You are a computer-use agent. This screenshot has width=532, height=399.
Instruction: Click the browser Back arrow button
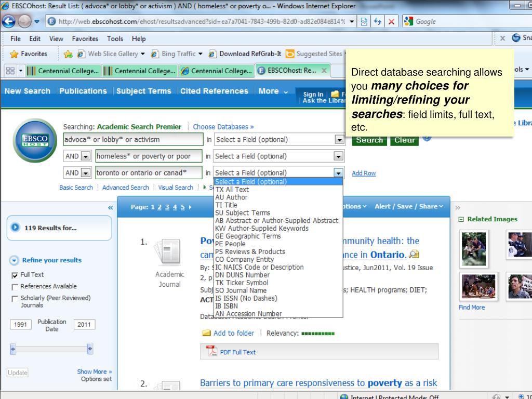(x=9, y=21)
